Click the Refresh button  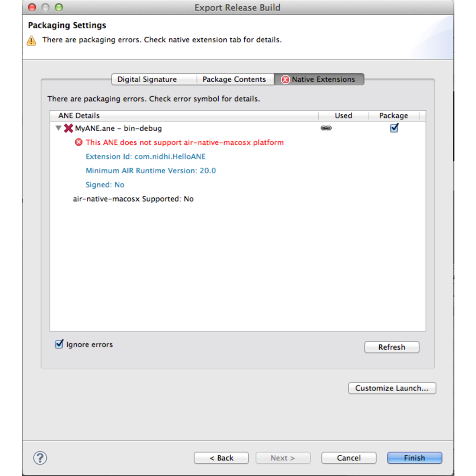[392, 347]
